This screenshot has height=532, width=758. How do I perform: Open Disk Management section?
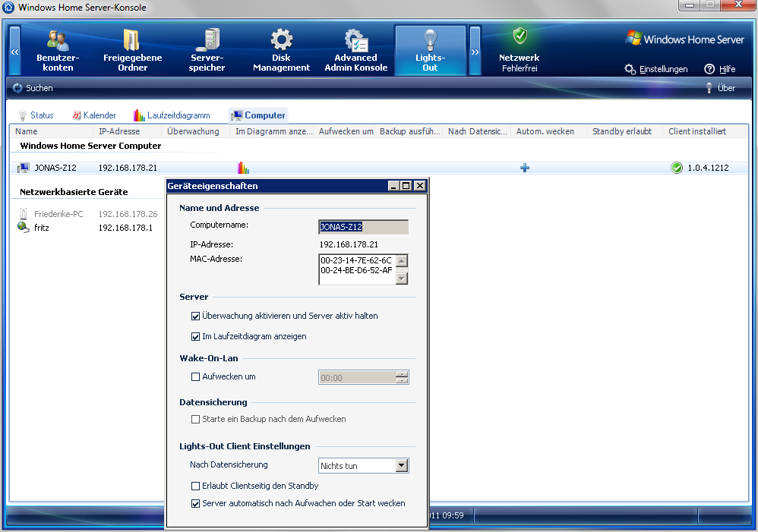point(281,51)
